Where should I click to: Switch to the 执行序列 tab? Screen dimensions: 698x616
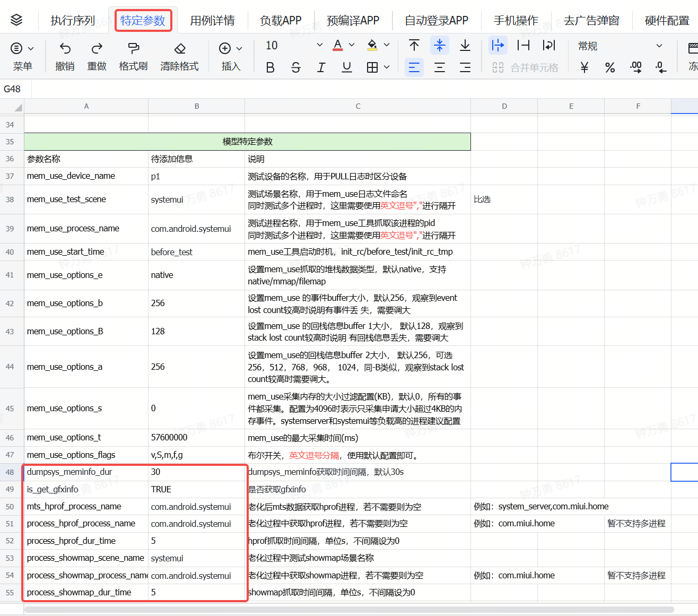(x=73, y=21)
